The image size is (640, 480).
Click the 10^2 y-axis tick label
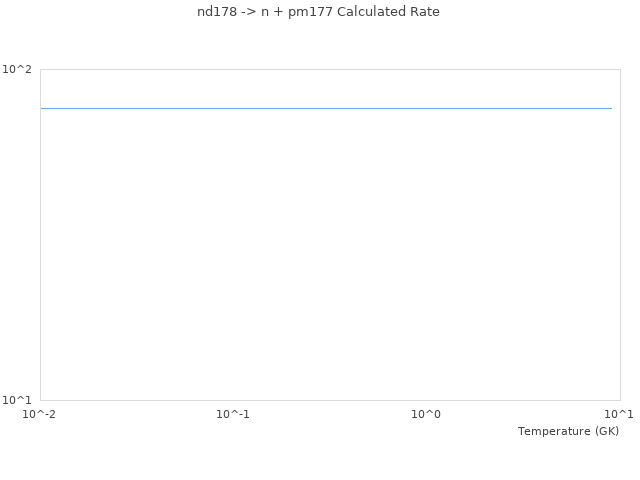(x=17, y=69)
